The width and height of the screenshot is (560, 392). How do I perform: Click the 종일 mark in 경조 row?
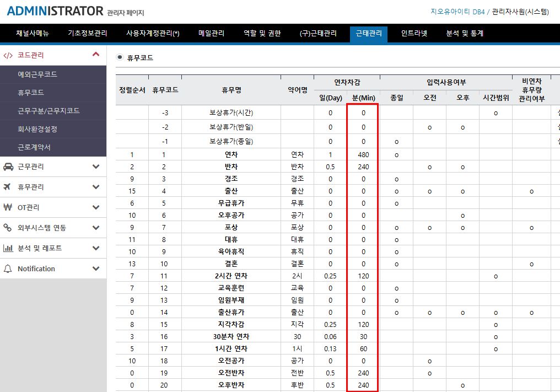[x=396, y=179]
